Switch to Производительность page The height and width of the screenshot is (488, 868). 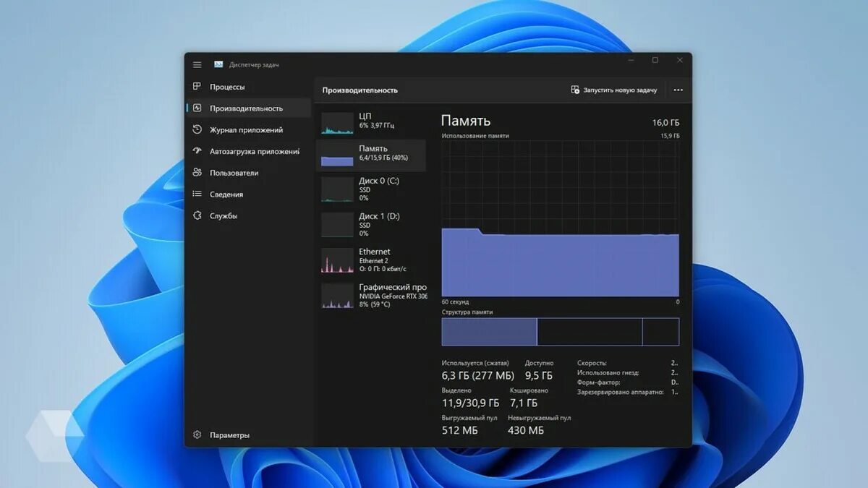point(248,108)
